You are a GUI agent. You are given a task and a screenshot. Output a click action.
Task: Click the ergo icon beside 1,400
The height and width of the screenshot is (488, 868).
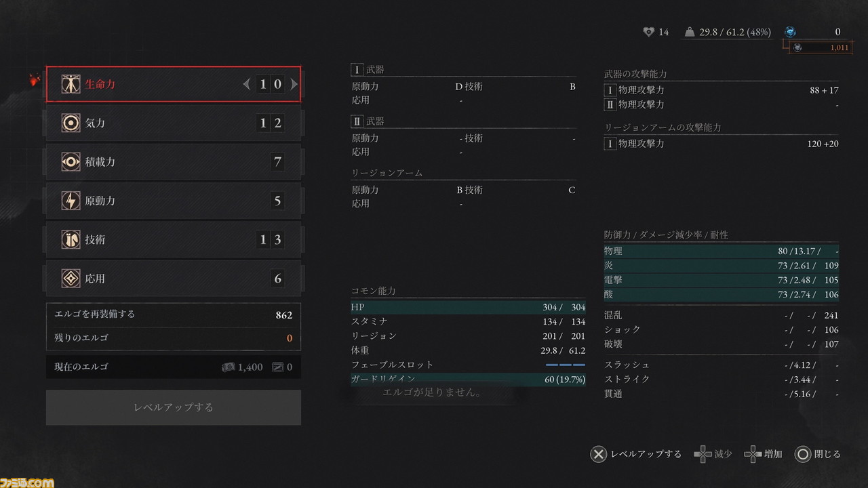229,367
